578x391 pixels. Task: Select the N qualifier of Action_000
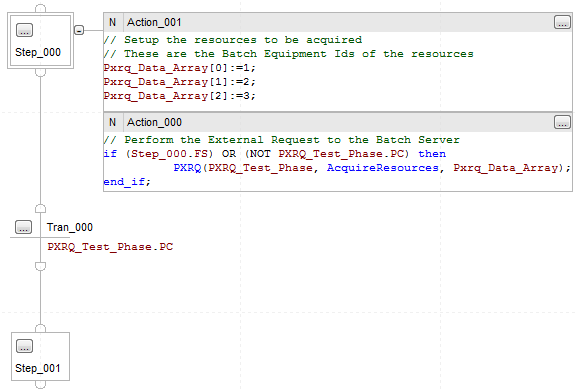(112, 122)
